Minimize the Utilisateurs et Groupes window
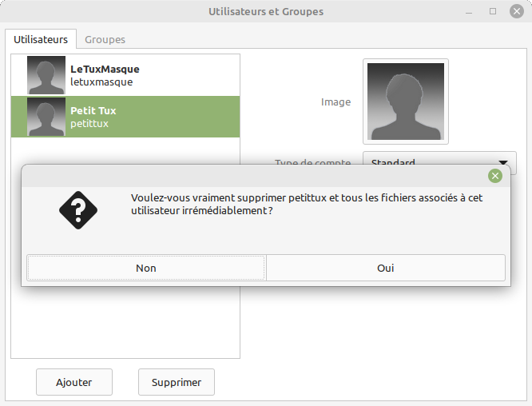This screenshot has height=406, width=532. [x=469, y=11]
